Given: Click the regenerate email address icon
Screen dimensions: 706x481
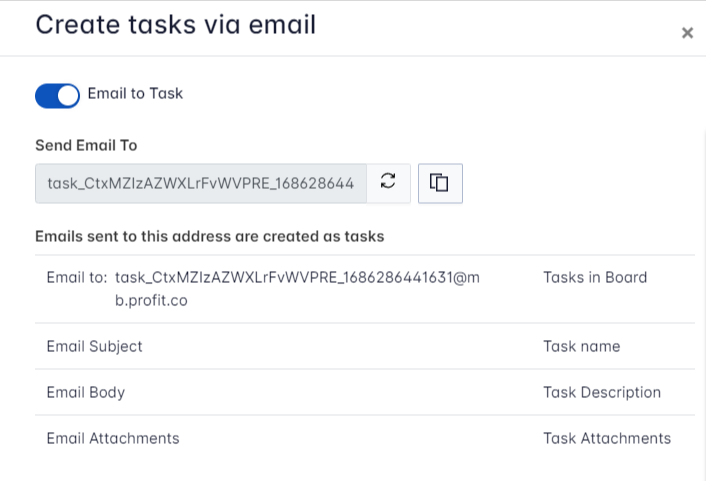Looking at the screenshot, I should (x=389, y=182).
